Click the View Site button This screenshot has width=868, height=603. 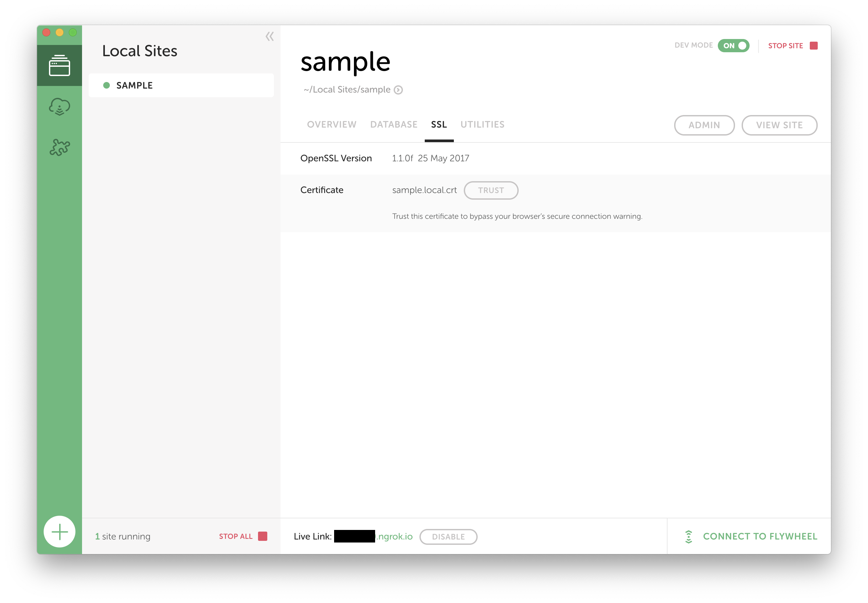tap(779, 125)
